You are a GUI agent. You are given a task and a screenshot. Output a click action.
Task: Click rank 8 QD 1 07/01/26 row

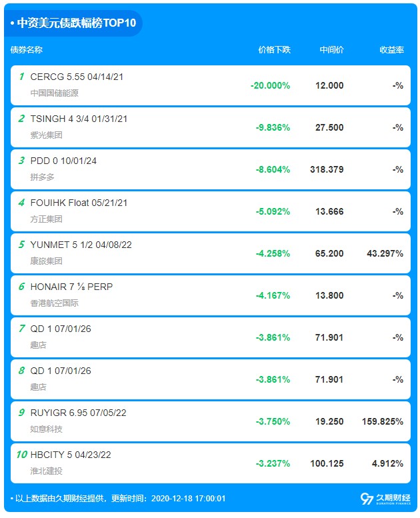point(211,379)
